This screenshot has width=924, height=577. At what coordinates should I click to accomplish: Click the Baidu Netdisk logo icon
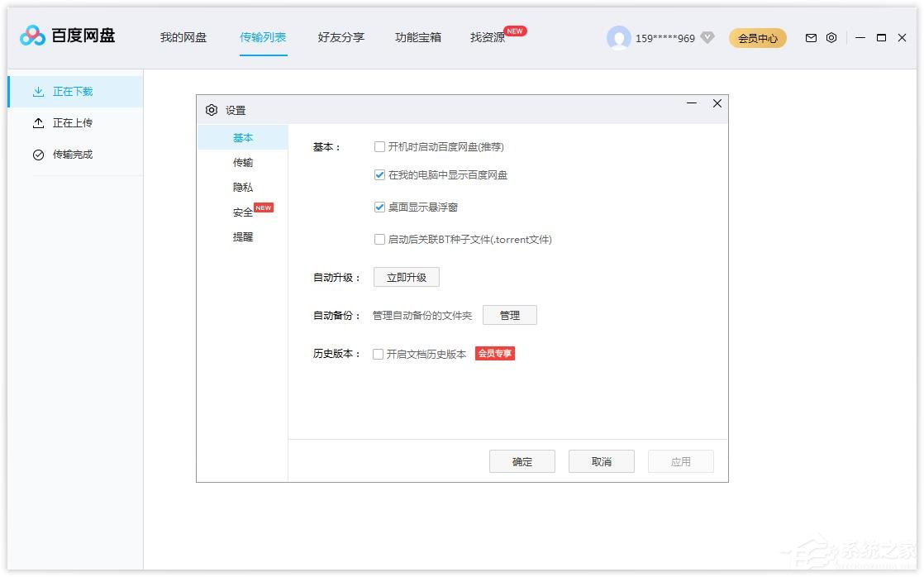(x=33, y=36)
